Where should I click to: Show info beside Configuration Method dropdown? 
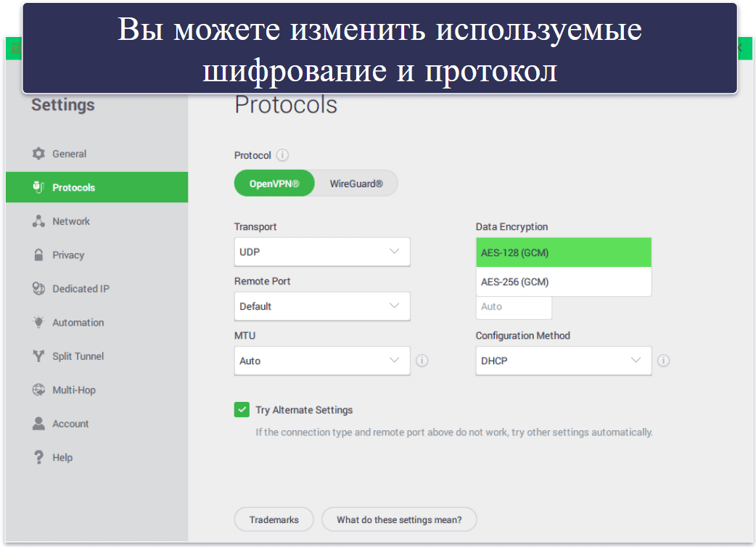[x=663, y=361]
